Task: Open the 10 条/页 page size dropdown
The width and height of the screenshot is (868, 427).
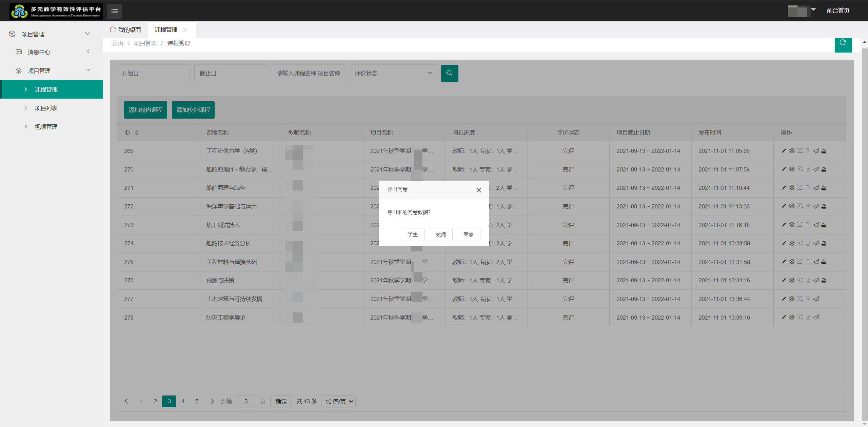Action: tap(338, 401)
